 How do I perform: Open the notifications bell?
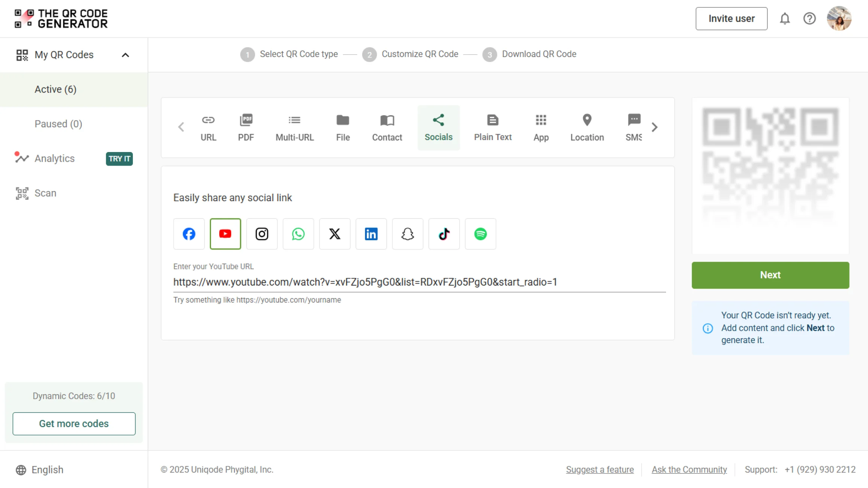coord(785,18)
